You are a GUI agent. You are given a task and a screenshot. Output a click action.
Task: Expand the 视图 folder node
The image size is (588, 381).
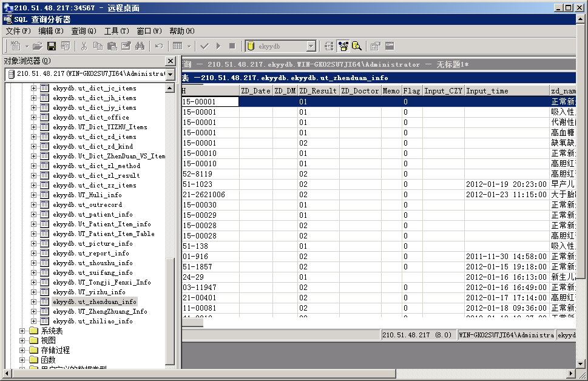pos(22,340)
